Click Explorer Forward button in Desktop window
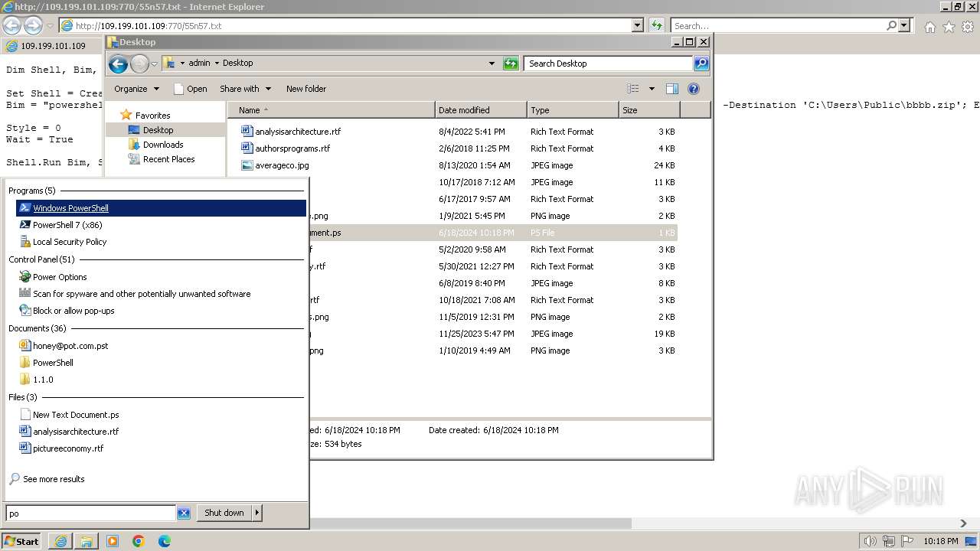The height and width of the screenshot is (551, 980). click(139, 64)
